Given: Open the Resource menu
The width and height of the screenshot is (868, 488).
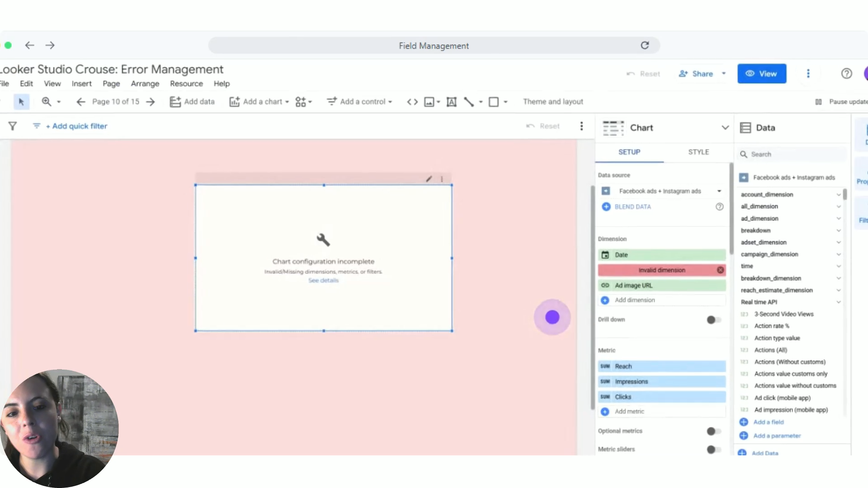Looking at the screenshot, I should (186, 84).
